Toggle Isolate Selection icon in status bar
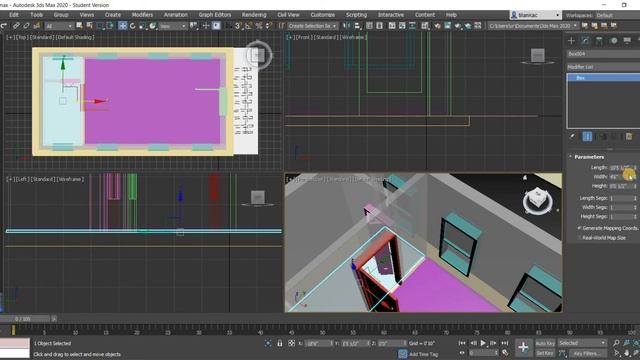Viewport: 640px width, 360px height. point(268,343)
